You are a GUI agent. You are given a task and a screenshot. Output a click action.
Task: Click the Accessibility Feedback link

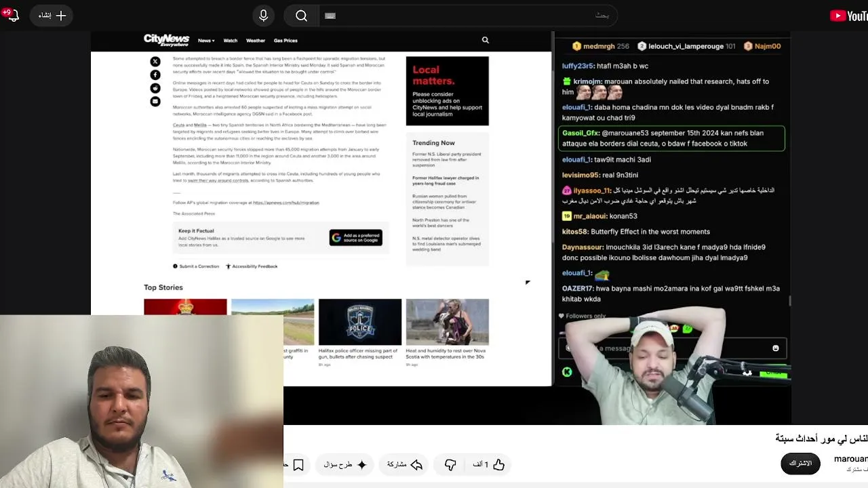[252, 266]
